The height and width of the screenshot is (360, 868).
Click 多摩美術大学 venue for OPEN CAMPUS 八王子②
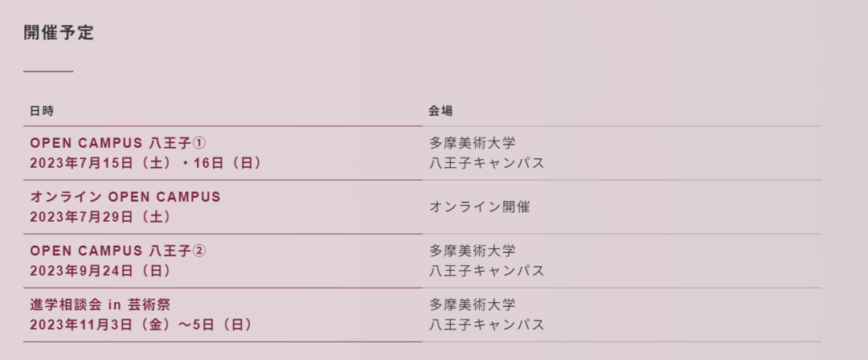click(473, 251)
